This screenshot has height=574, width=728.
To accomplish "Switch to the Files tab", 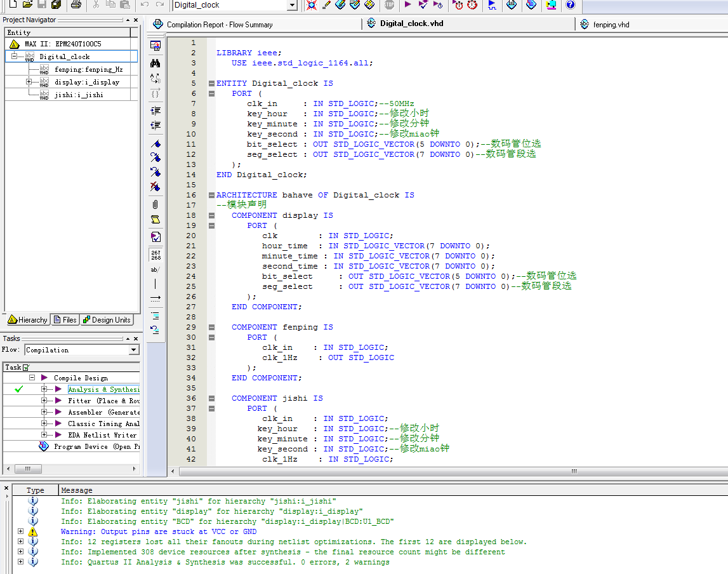I will click(x=65, y=320).
